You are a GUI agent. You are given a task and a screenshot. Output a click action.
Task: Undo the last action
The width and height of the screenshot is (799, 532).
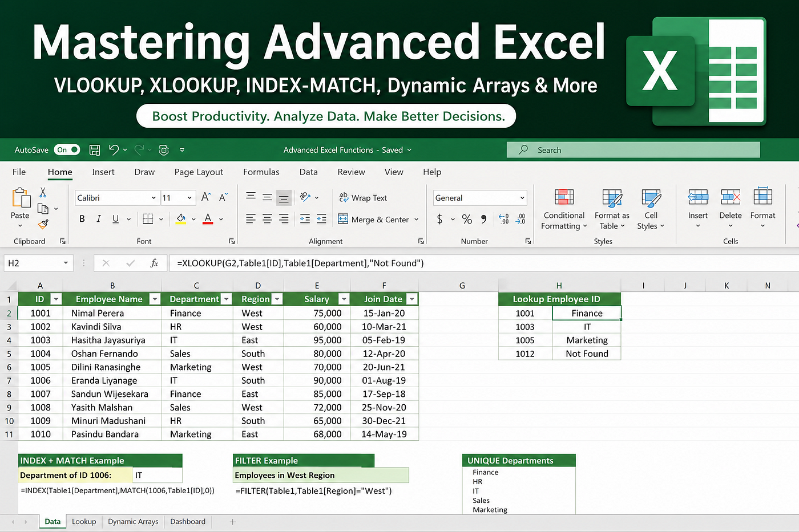coord(114,150)
